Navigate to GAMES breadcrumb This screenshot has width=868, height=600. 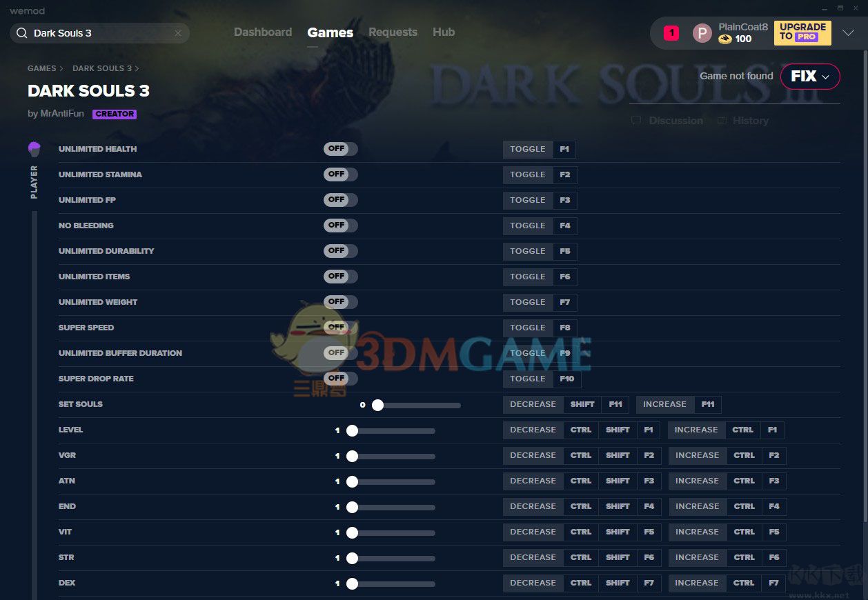[42, 68]
